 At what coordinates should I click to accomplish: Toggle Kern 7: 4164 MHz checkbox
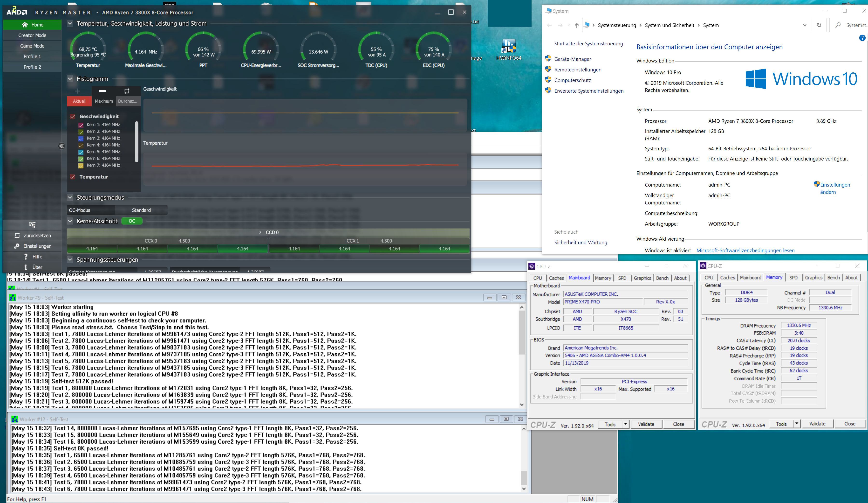[x=81, y=166]
